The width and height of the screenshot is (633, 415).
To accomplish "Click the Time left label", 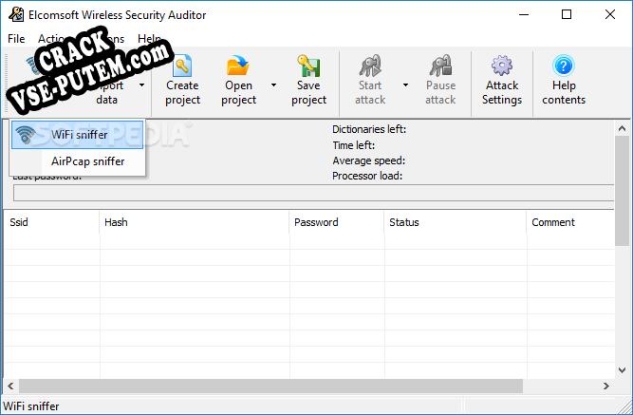I will (x=354, y=145).
